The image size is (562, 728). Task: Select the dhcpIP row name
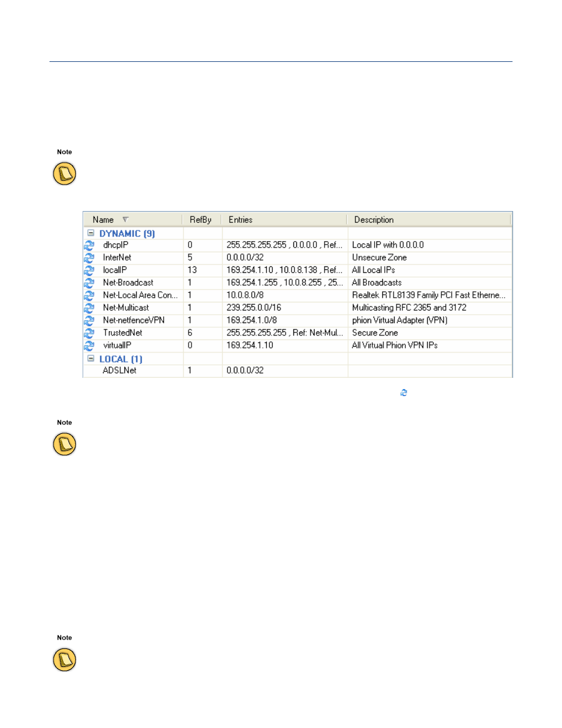[x=115, y=245]
